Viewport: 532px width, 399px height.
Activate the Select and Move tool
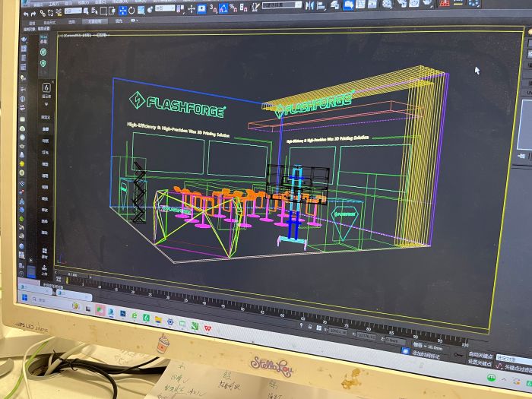(x=123, y=11)
